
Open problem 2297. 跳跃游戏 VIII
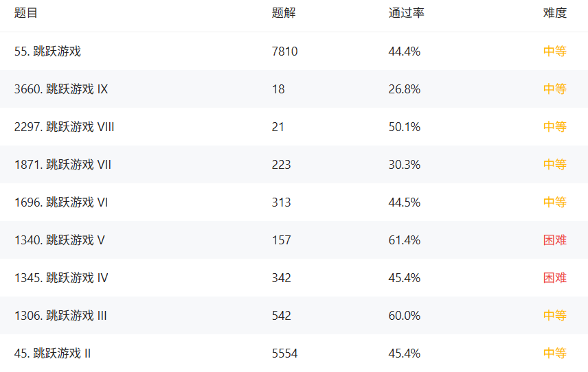(x=64, y=127)
